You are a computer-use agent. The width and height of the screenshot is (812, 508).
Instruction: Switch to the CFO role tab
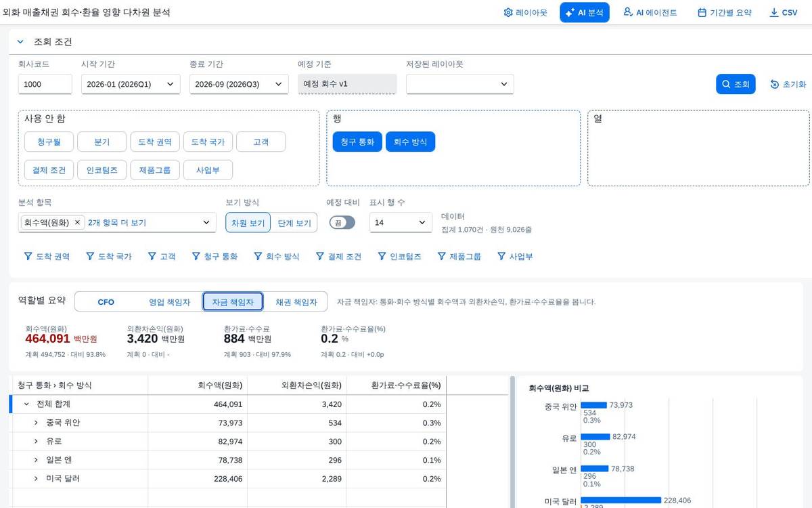coord(106,302)
